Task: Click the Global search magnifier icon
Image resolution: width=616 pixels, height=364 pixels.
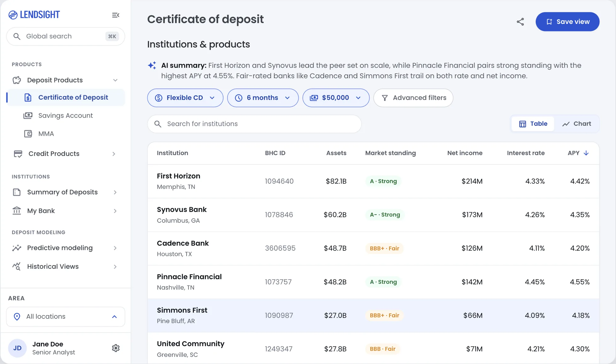Action: pos(17,36)
